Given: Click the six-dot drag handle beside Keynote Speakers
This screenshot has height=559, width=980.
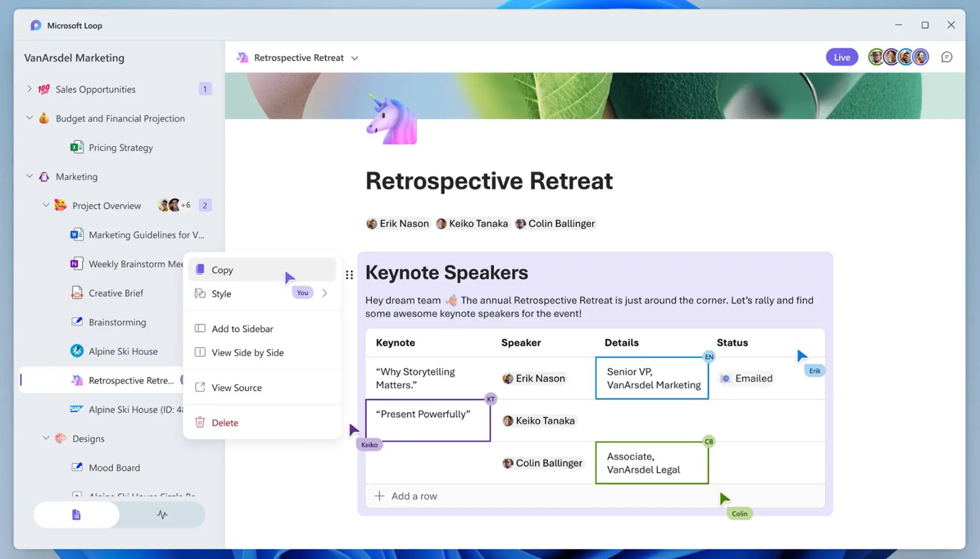Looking at the screenshot, I should 350,275.
